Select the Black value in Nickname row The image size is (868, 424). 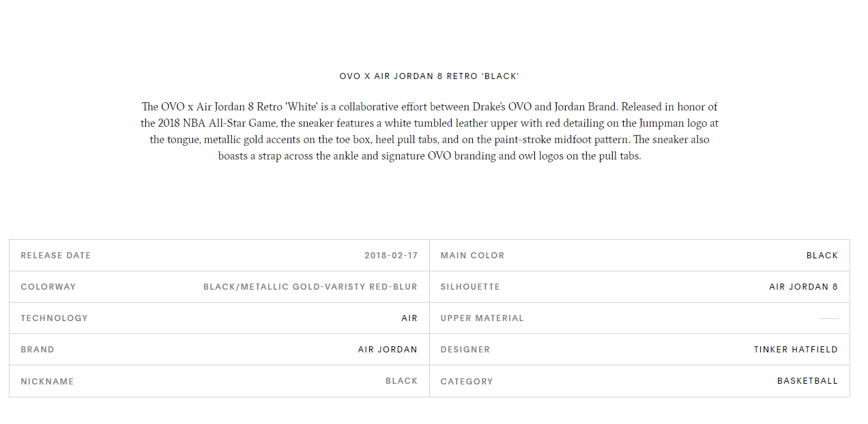coord(401,381)
